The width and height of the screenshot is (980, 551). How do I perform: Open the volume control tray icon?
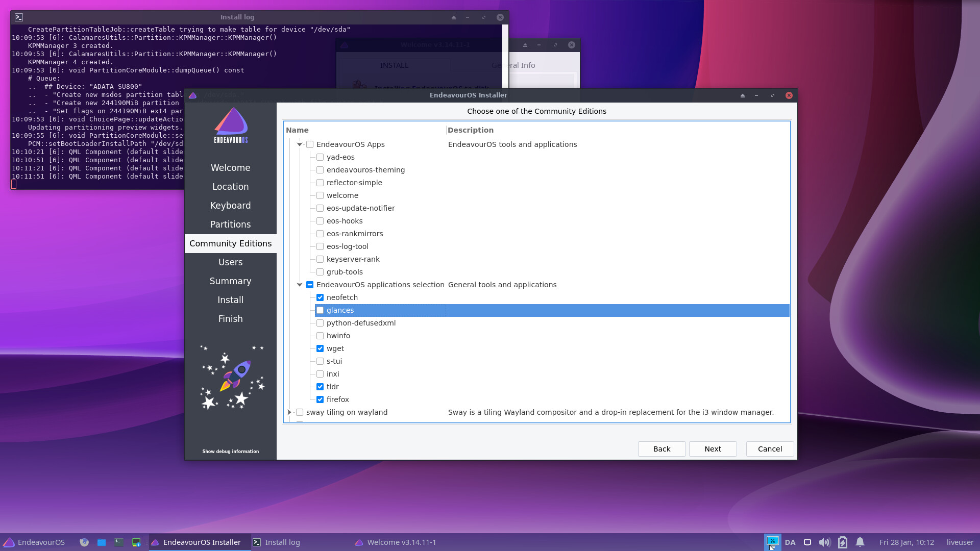[824, 542]
